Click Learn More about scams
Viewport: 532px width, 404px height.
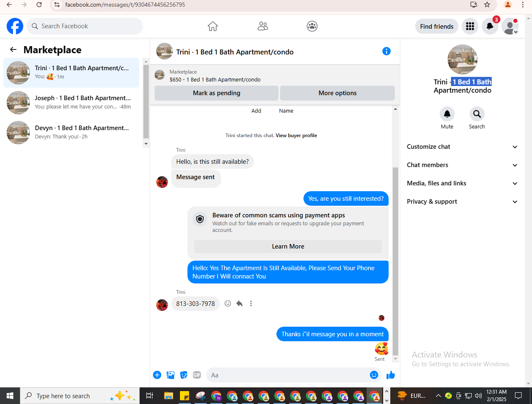(288, 246)
